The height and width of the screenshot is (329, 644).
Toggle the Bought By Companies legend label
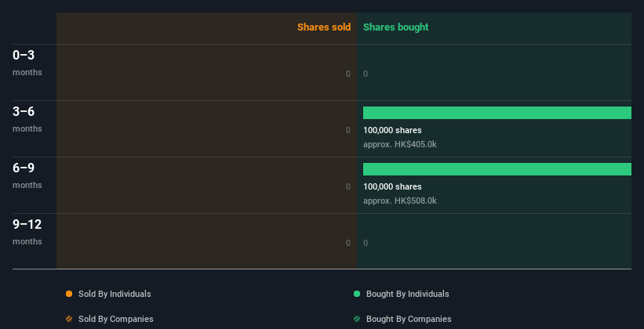tap(409, 319)
